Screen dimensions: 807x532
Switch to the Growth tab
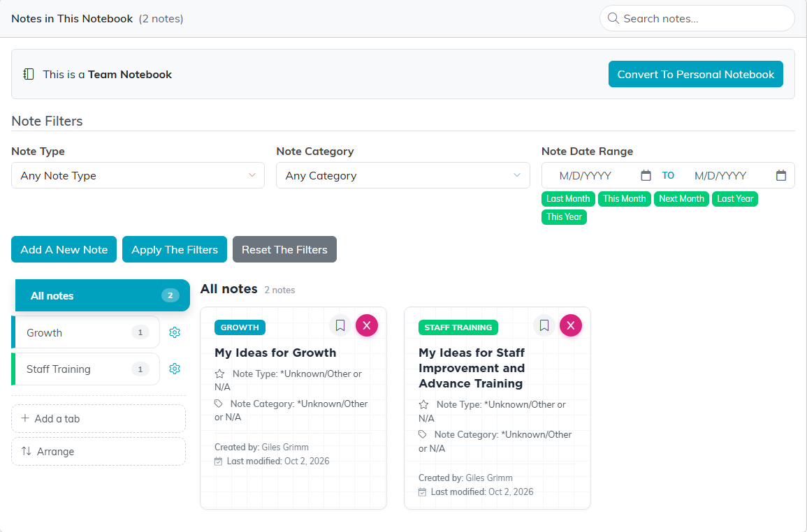[x=85, y=332]
